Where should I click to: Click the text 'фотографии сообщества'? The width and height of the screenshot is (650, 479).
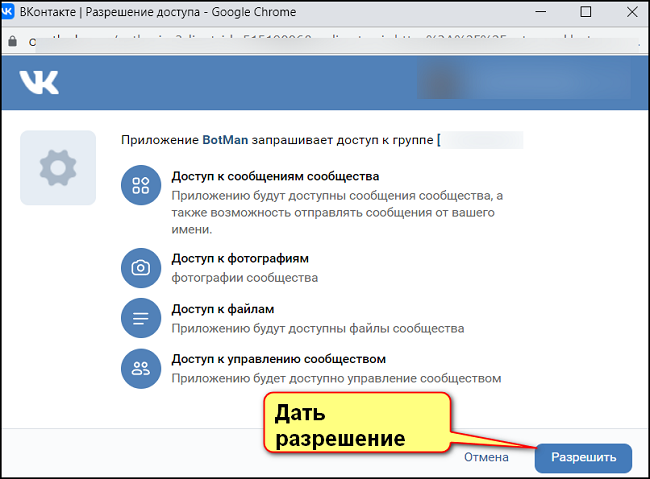click(x=245, y=277)
